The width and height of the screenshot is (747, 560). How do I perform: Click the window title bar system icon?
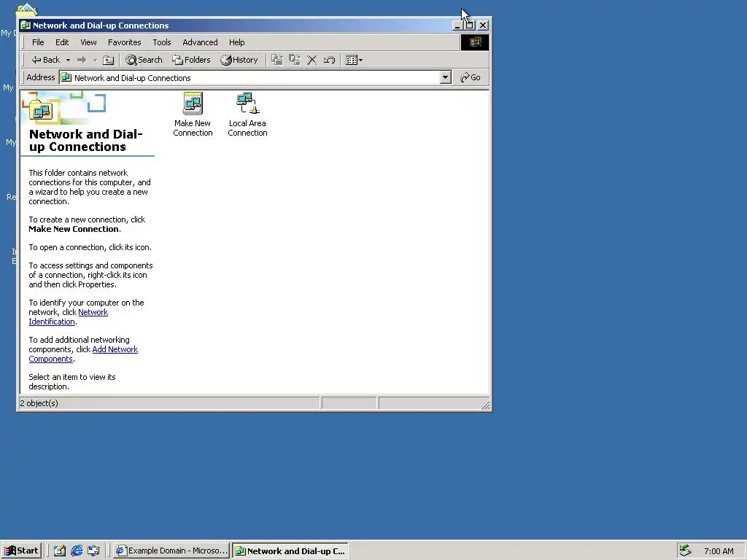(x=26, y=26)
